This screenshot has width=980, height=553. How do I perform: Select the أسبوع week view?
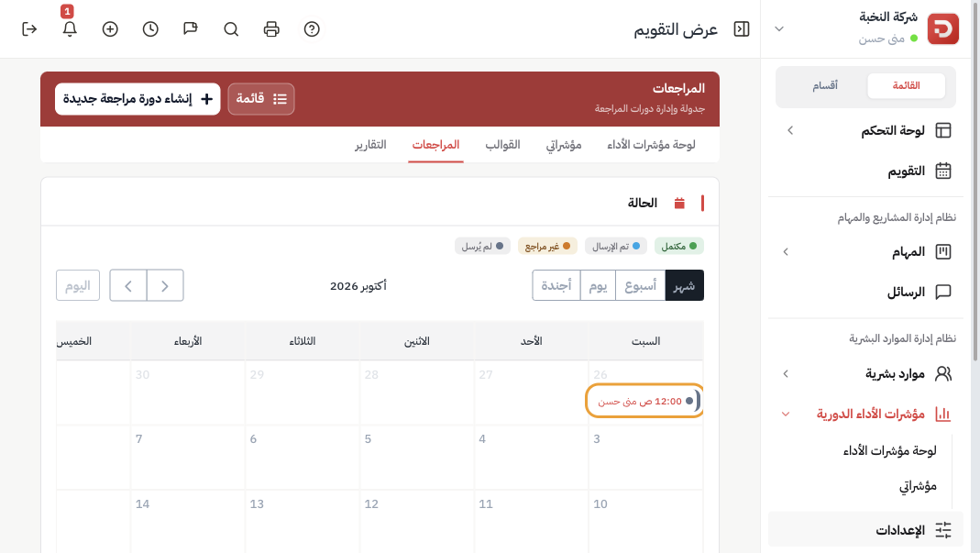point(641,285)
